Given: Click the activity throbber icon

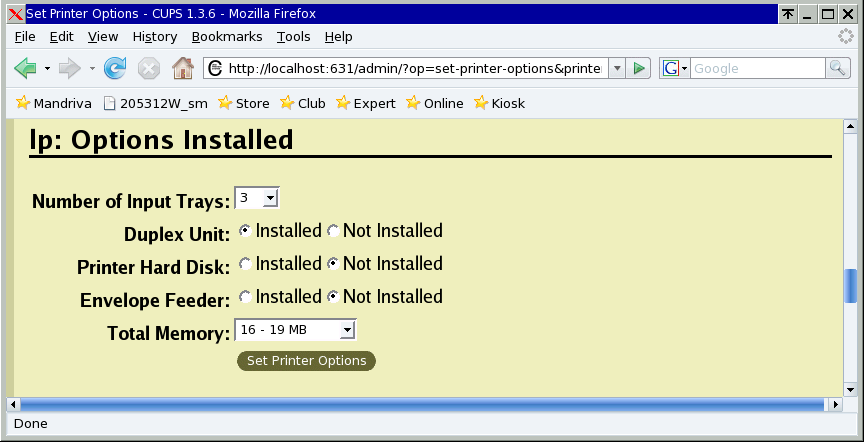Looking at the screenshot, I should 845,37.
